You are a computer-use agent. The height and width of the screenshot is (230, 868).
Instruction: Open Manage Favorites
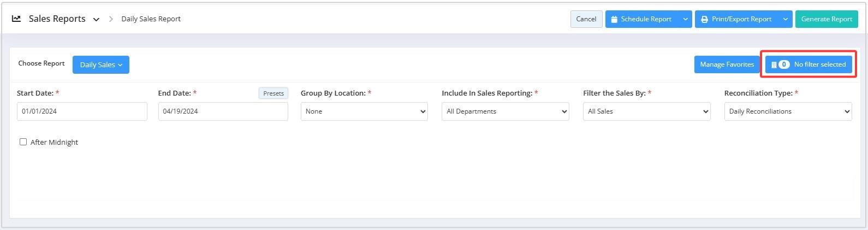[727, 64]
